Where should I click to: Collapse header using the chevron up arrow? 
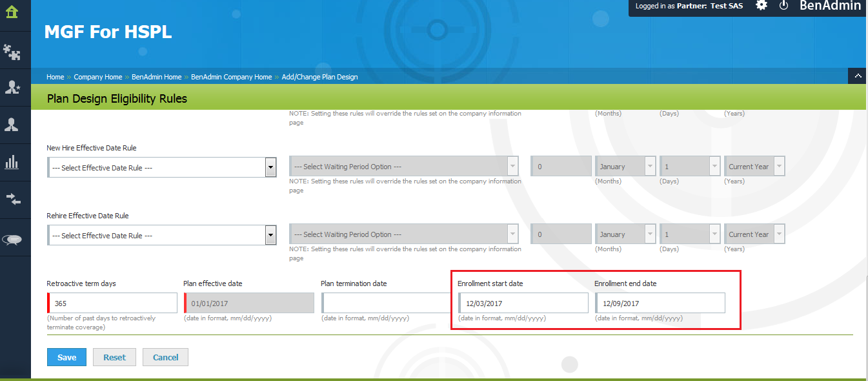pyautogui.click(x=857, y=76)
